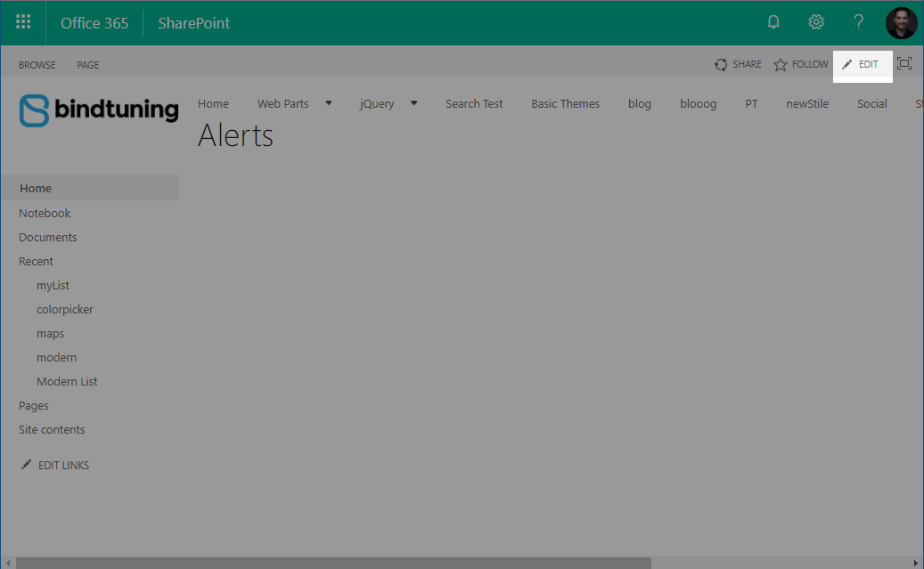Click the bindtuning logo
This screenshot has height=569, width=924.
coord(99,110)
